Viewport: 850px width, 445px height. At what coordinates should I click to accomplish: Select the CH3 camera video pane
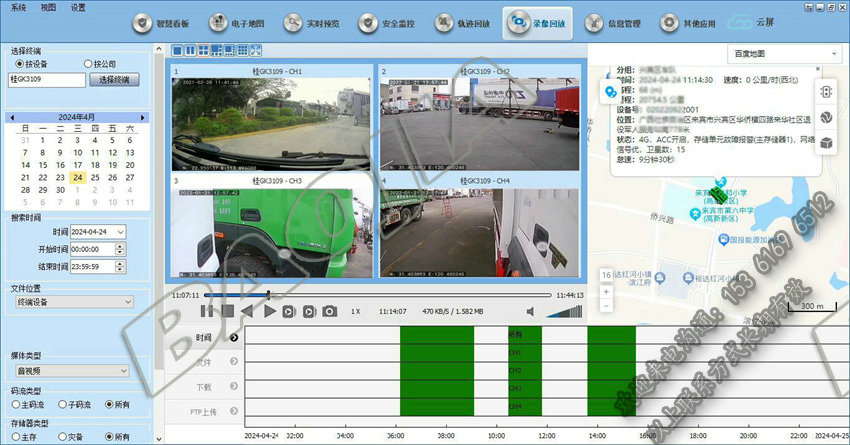click(x=272, y=226)
